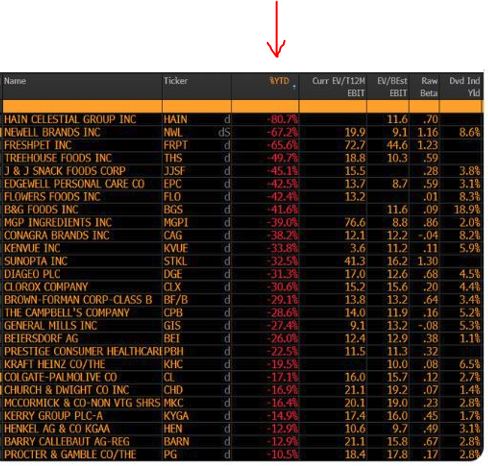Click CONAGRA BRANDS INC name
The width and height of the screenshot is (488, 466).
(57, 235)
